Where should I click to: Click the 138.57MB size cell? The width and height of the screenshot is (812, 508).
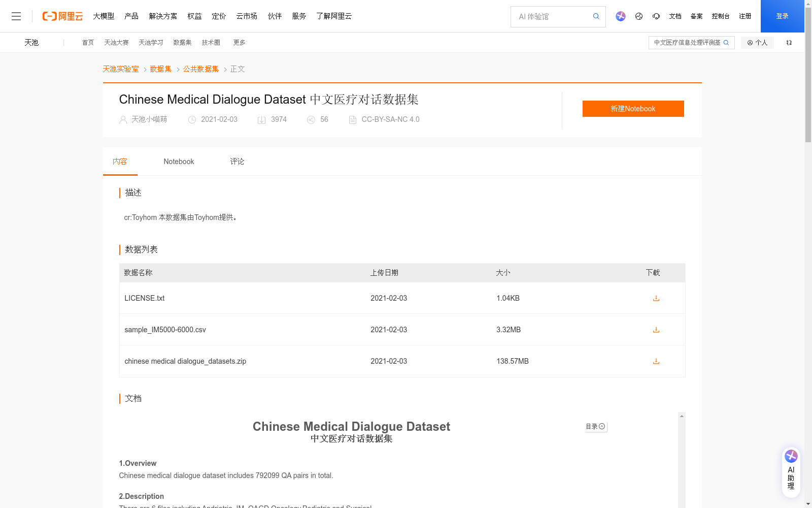pos(513,361)
